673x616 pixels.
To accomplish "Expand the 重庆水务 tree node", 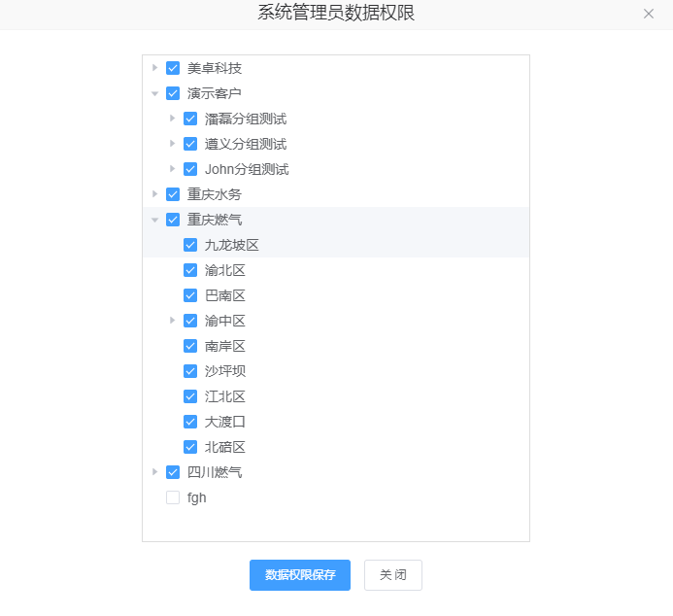I will pos(154,194).
